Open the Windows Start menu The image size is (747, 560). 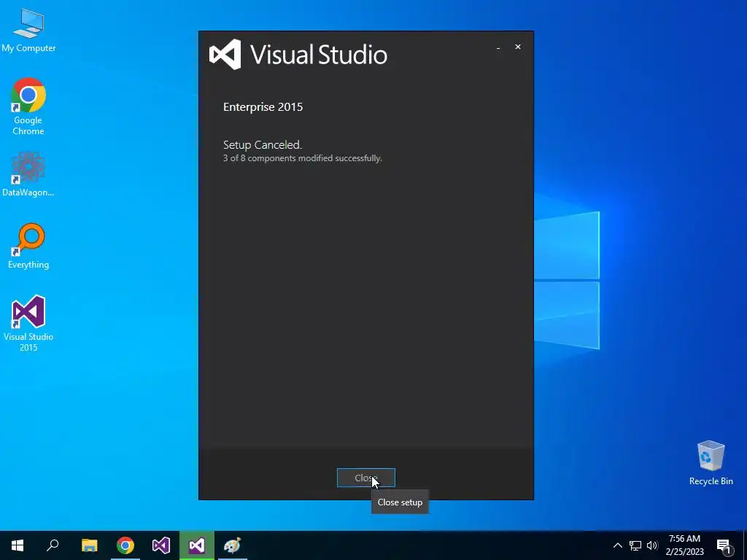click(x=18, y=545)
